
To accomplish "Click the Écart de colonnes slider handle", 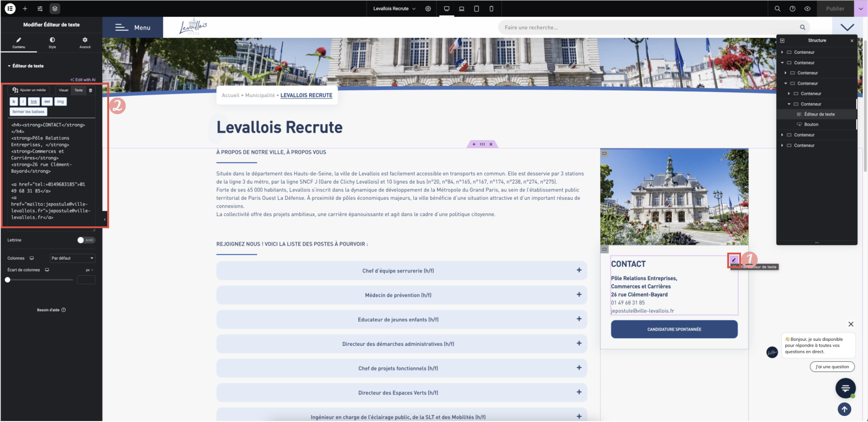I will click(7, 280).
